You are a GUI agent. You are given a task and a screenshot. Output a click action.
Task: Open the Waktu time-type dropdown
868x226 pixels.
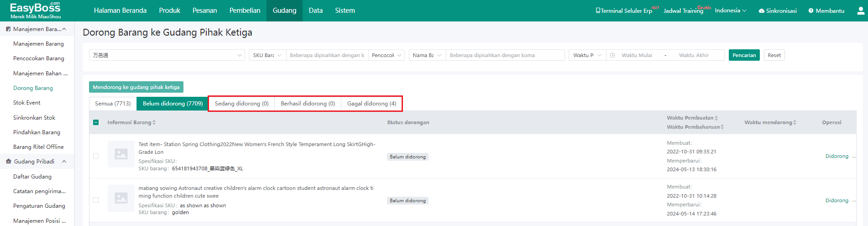tap(587, 55)
